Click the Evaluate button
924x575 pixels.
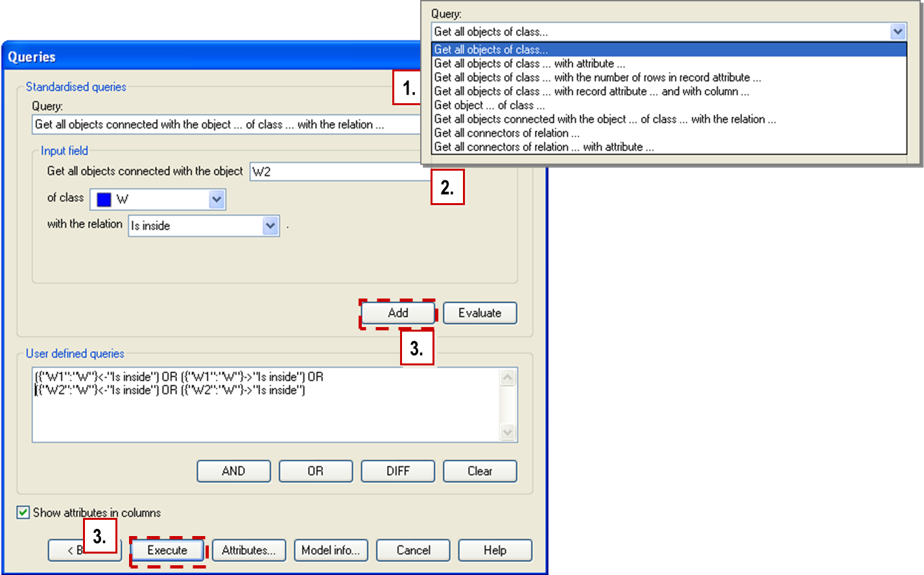coord(480,313)
